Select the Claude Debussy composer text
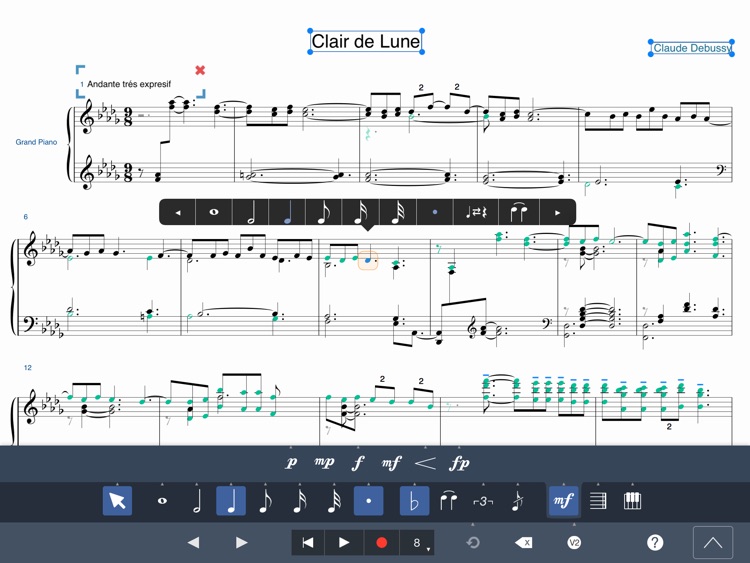 point(691,48)
